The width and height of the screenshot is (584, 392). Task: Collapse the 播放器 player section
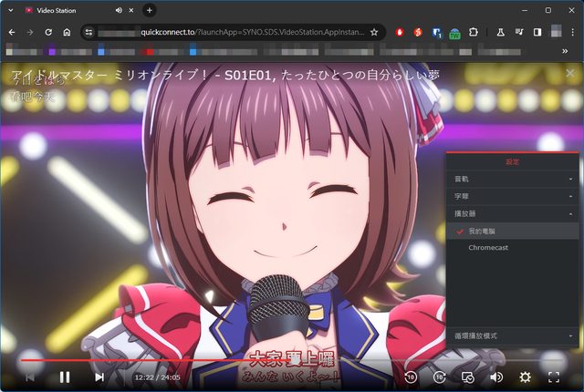[512, 213]
